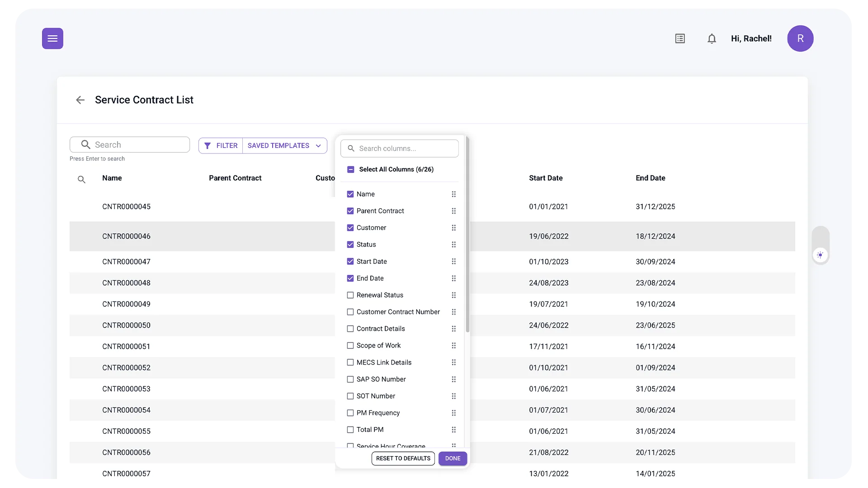Toggle Select All Columns checkbox
This screenshot has width=868, height=488.
tap(350, 169)
